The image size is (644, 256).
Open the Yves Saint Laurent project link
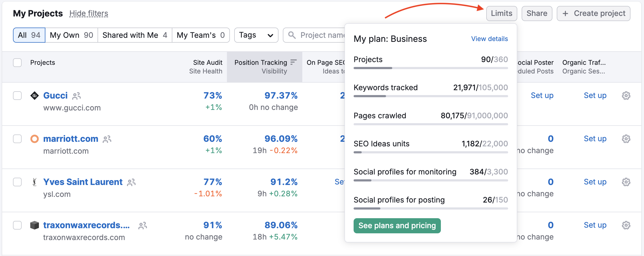pyautogui.click(x=83, y=182)
